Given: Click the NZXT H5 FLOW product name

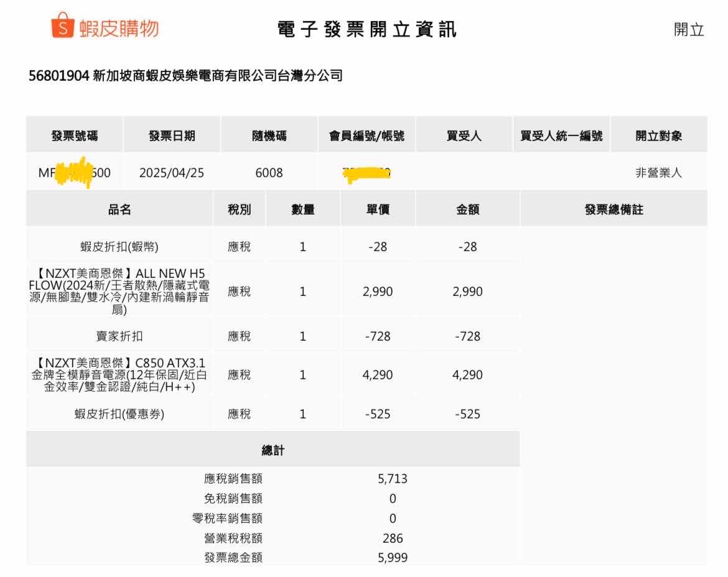Looking at the screenshot, I should [x=119, y=291].
